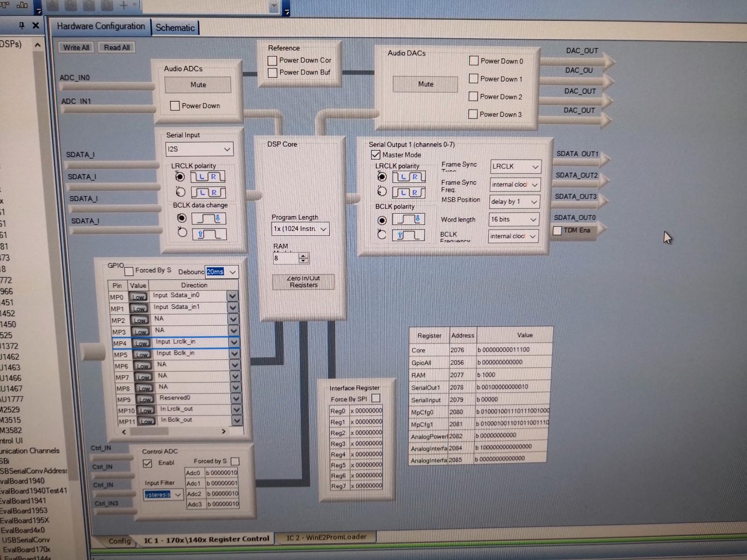Uncheck Master Mode in Serial Output 1
This screenshot has width=747, height=560.
click(x=375, y=154)
